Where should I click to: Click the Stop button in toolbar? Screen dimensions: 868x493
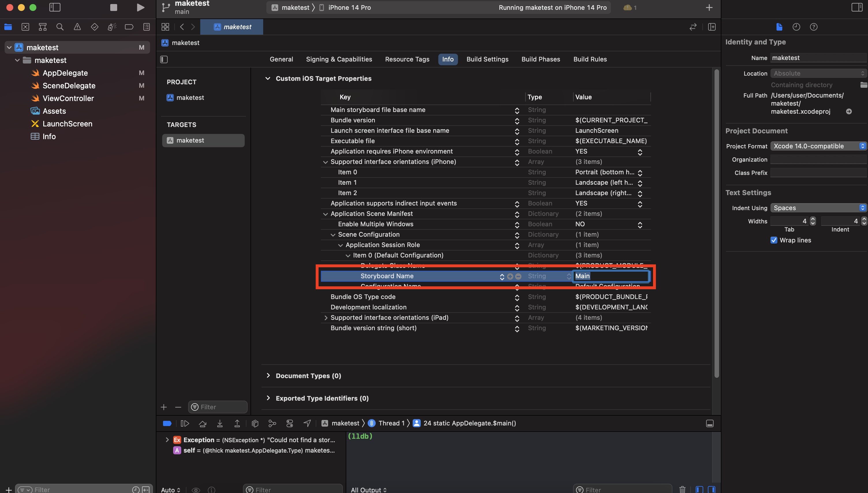[x=113, y=8]
